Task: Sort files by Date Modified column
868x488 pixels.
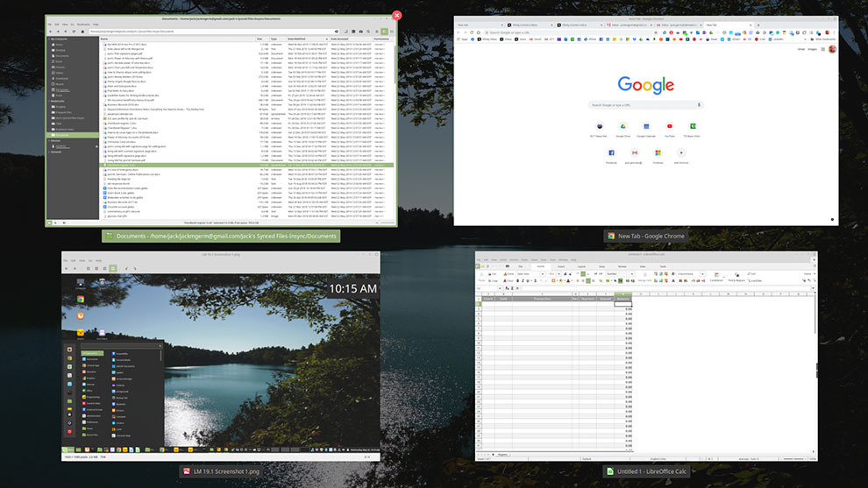Action: (x=306, y=39)
